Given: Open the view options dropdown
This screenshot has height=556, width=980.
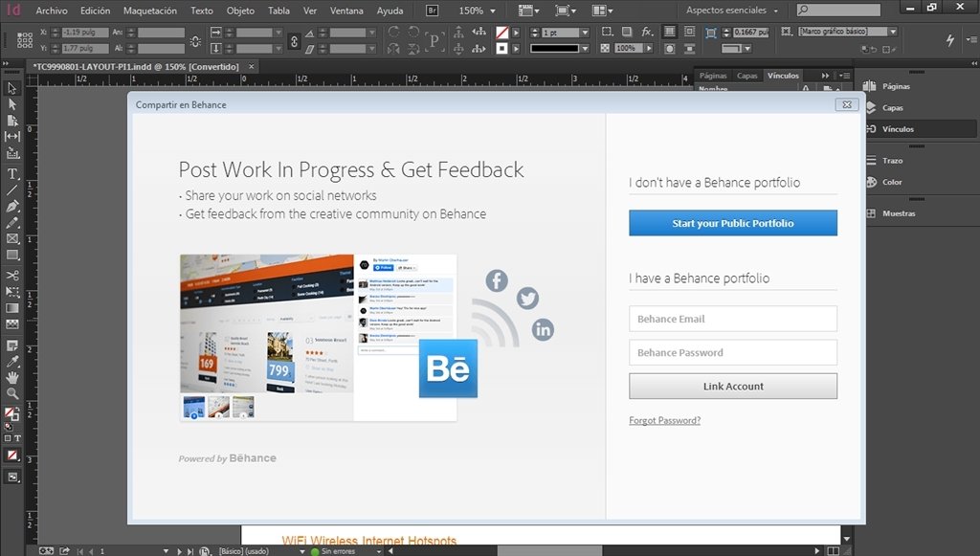Looking at the screenshot, I should pyautogui.click(x=528, y=11).
